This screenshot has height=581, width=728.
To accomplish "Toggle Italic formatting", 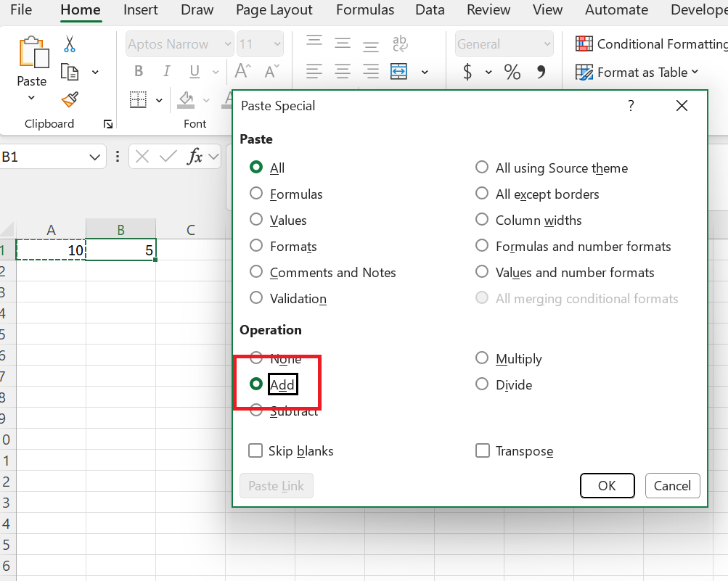I will point(166,71).
